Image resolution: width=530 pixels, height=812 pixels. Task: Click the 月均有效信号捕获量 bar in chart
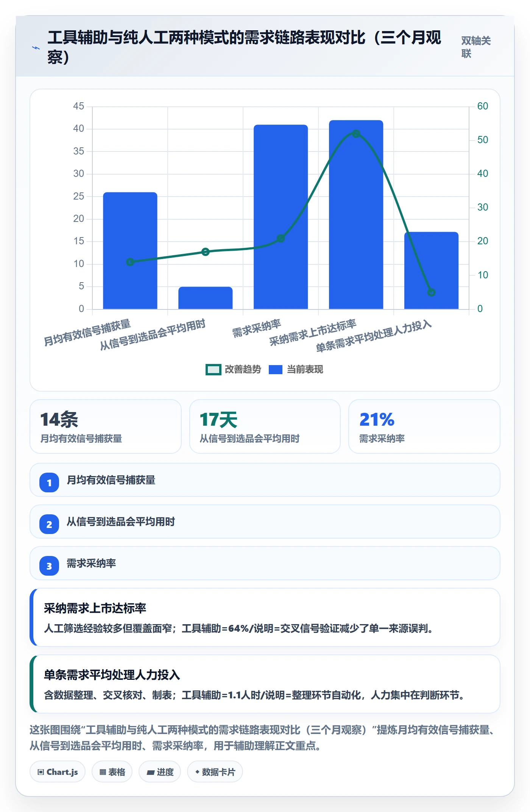click(x=130, y=251)
